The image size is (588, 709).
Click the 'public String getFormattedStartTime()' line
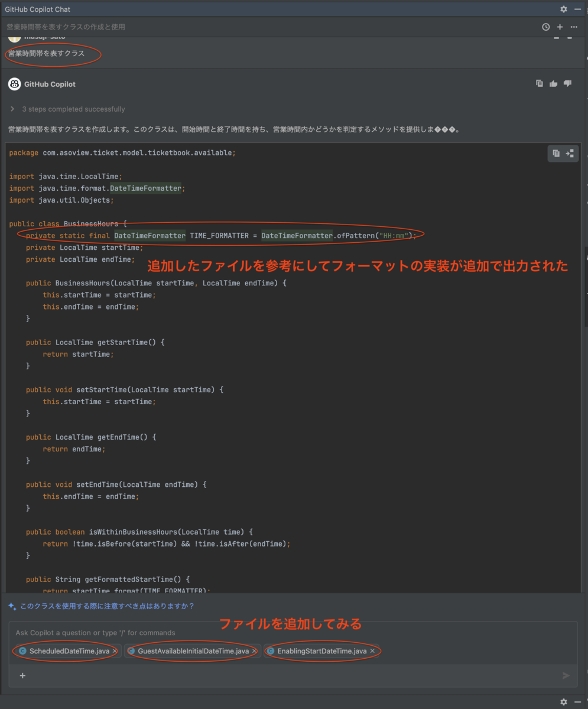[108, 580]
